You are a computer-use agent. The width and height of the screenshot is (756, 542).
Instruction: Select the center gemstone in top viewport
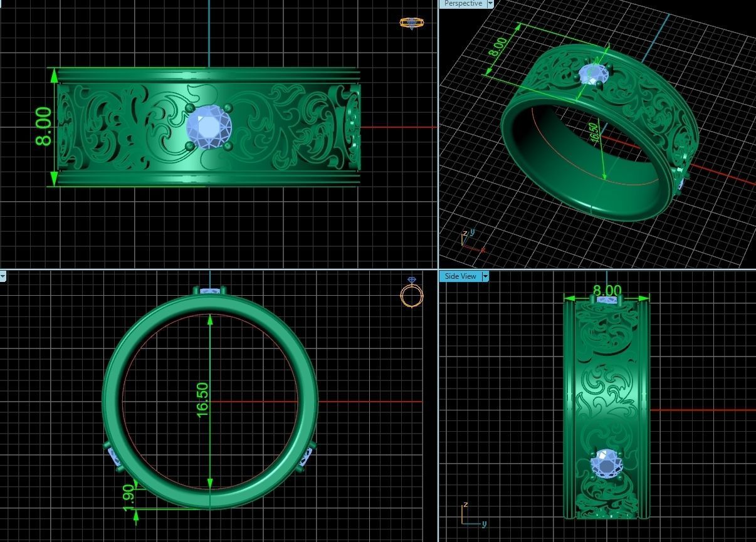[x=209, y=126]
